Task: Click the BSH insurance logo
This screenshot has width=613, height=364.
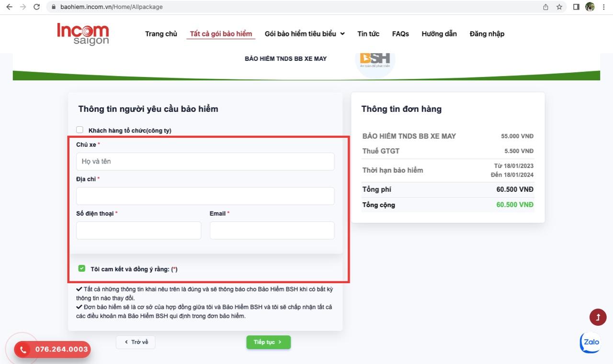Action: tap(375, 59)
